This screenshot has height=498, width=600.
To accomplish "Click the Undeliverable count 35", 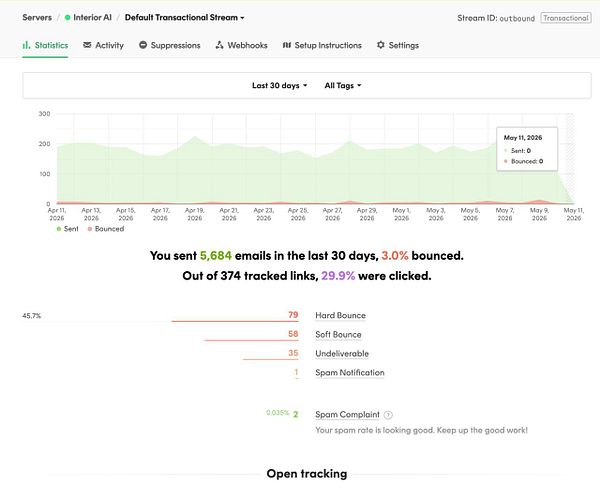I will click(293, 353).
